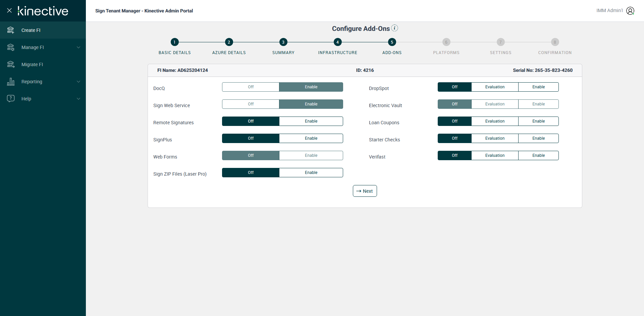This screenshot has height=316, width=644.
Task: Turn Electronic Vault Off
Action: coord(454,104)
